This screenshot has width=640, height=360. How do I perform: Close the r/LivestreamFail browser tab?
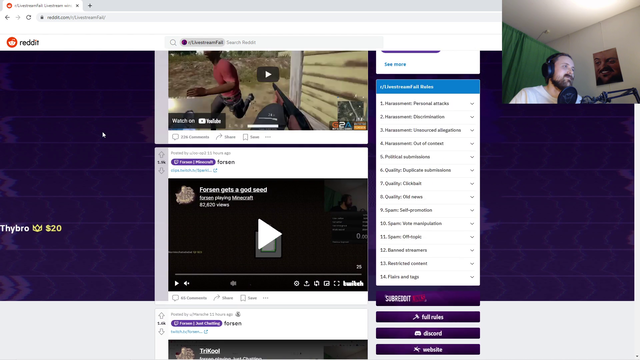[x=77, y=6]
